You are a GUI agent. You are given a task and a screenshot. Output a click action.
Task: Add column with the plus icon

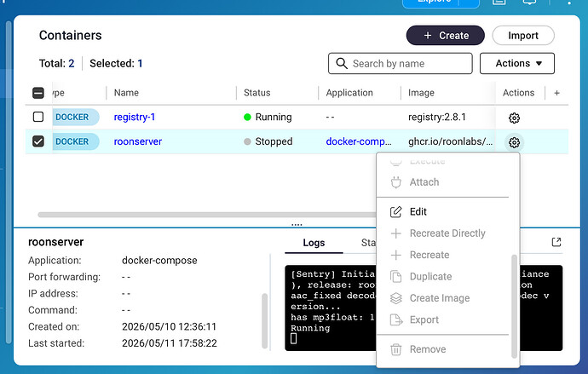(556, 93)
